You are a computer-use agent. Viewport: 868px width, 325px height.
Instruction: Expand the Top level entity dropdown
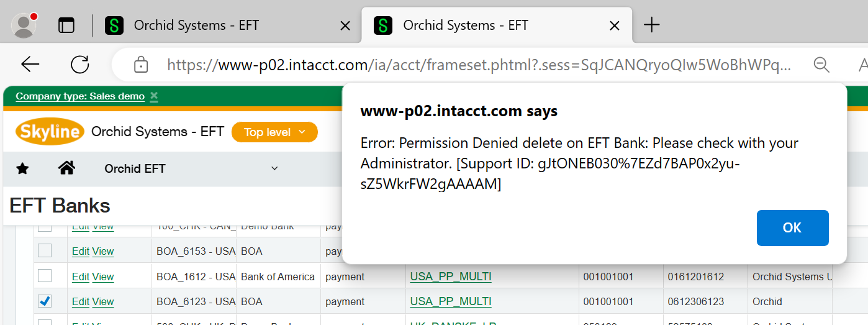pos(274,132)
